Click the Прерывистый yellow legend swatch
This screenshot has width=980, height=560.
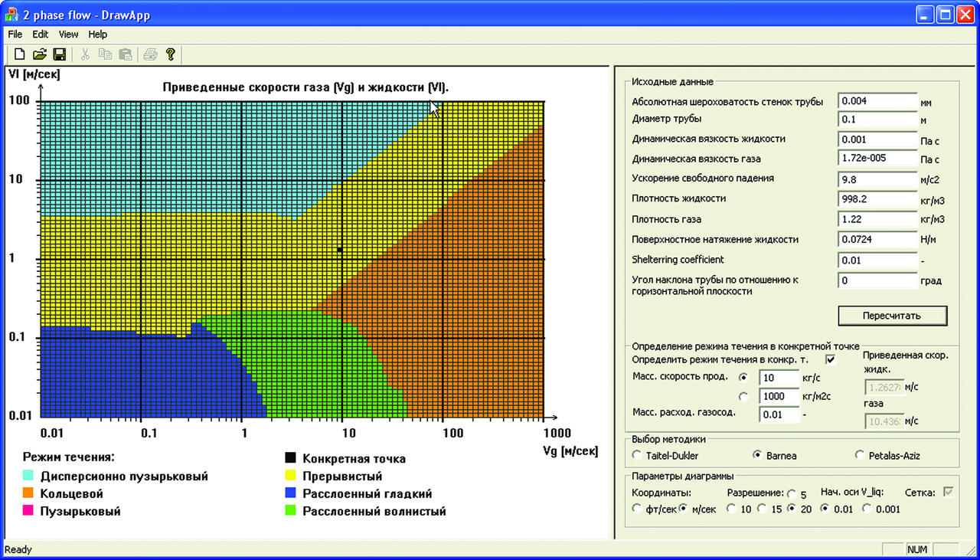coord(291,476)
